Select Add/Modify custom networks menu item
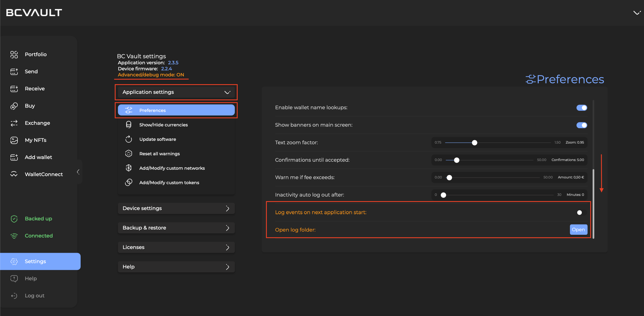Image resolution: width=644 pixels, height=316 pixels. coord(172,168)
